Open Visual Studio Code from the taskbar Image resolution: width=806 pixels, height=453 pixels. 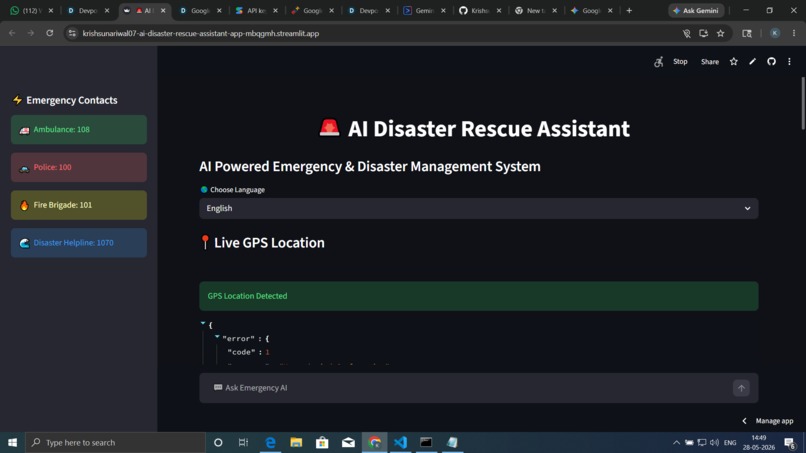400,442
